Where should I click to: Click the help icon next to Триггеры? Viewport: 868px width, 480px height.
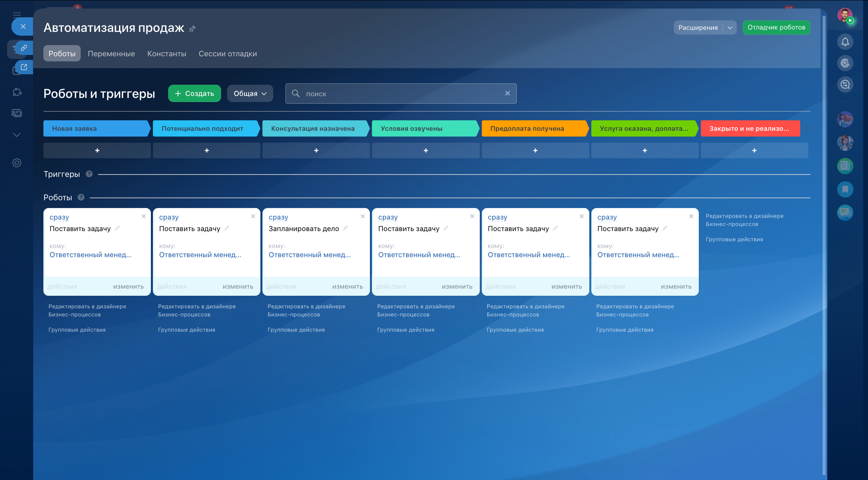(89, 174)
